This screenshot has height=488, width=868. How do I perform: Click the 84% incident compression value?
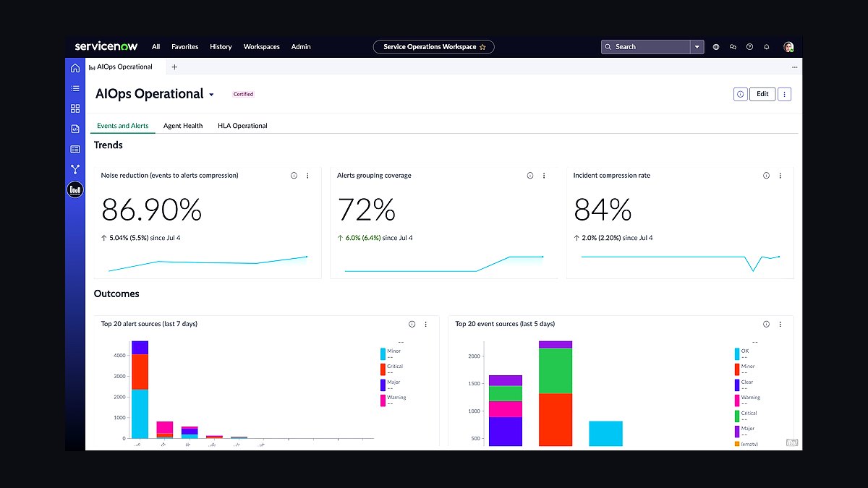[603, 210]
